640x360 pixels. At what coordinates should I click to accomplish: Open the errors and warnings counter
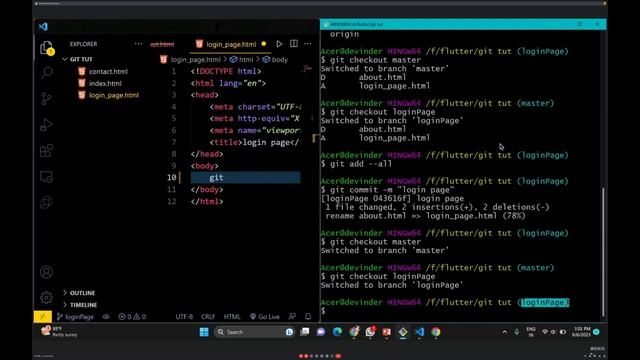click(x=132, y=316)
